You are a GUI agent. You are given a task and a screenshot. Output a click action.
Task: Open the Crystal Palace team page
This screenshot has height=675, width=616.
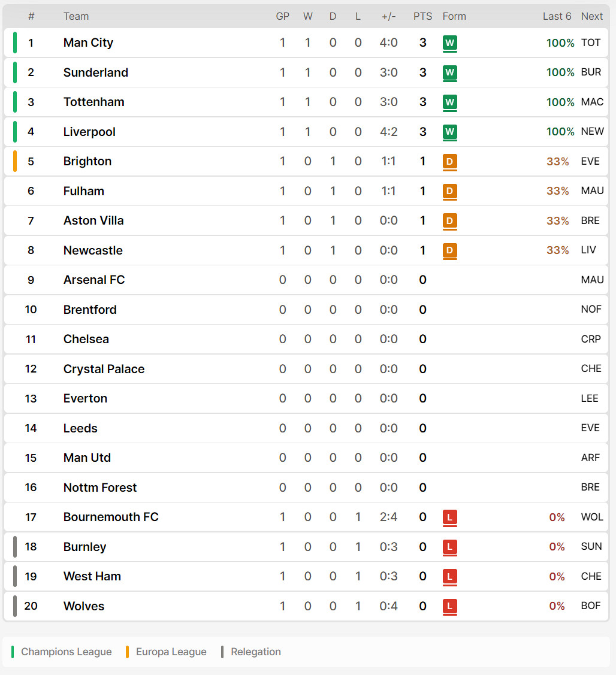(x=104, y=369)
